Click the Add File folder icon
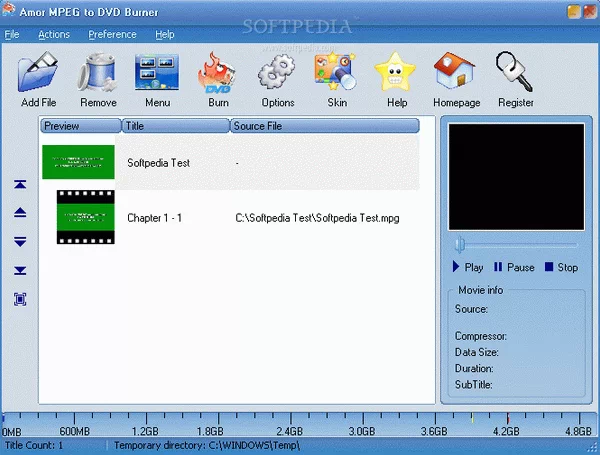Viewport: 600px width, 455px height. 38,72
